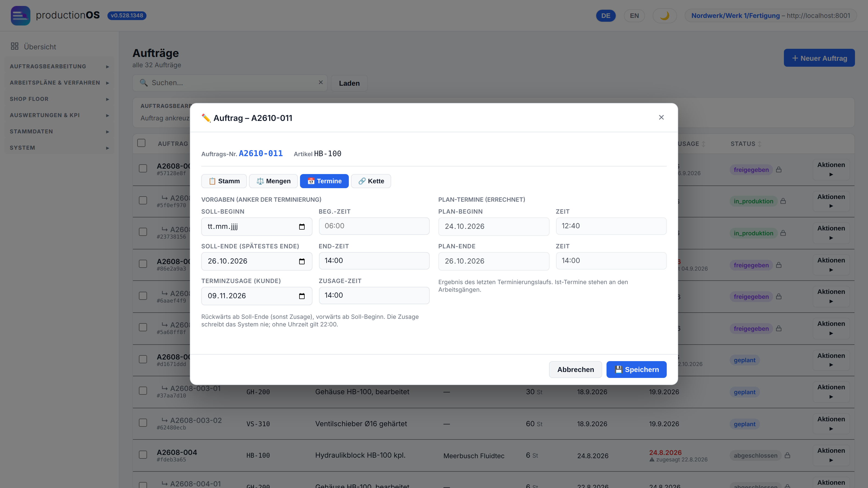Tick checkbox for A2608-003-01 row
Viewport: 868px width, 488px height.
pyautogui.click(x=143, y=391)
